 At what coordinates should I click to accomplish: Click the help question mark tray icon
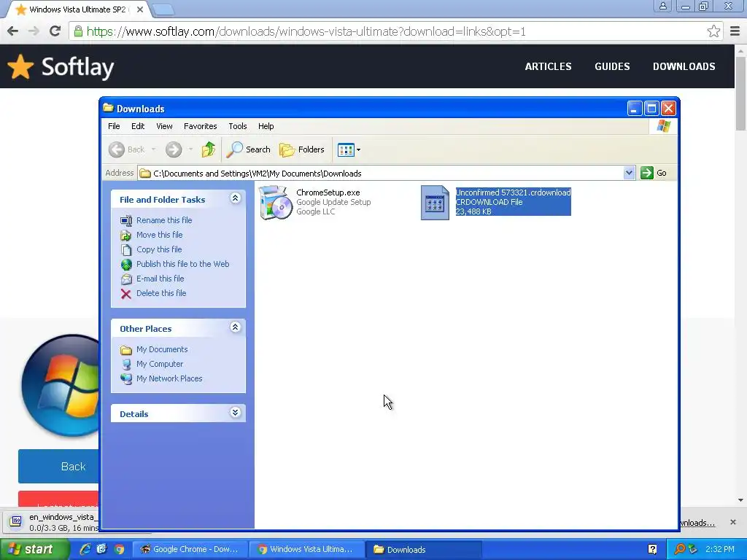pyautogui.click(x=652, y=549)
